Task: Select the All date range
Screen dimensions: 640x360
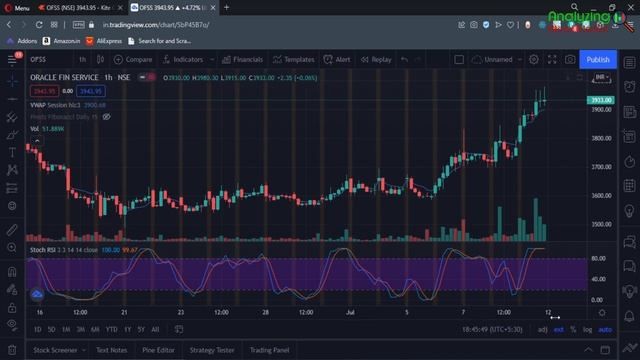Action: point(155,329)
